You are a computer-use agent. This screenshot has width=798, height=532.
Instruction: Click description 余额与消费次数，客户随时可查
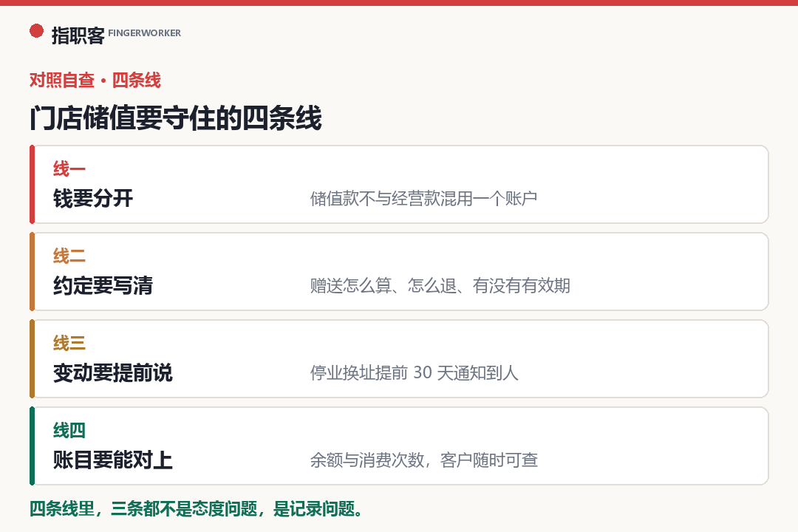[x=424, y=460]
